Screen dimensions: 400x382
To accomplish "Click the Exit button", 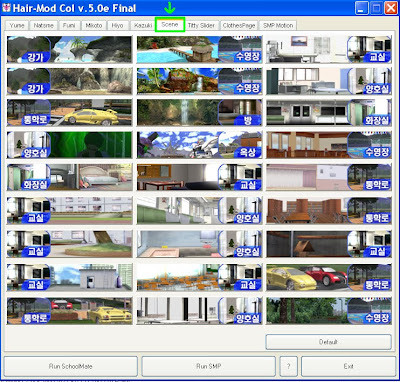I will point(349,366).
